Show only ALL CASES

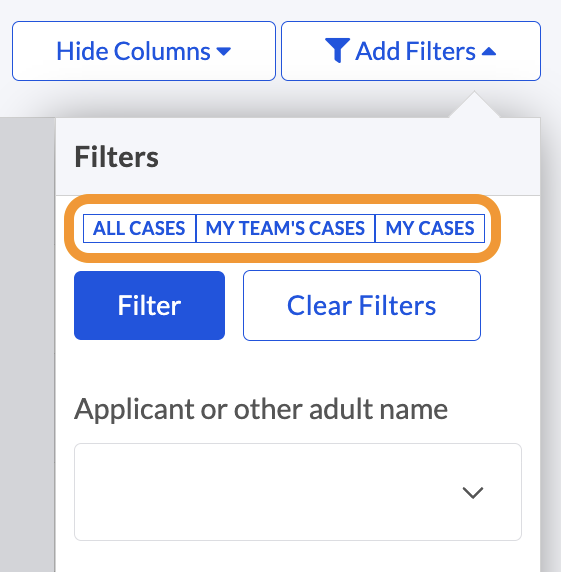139,228
